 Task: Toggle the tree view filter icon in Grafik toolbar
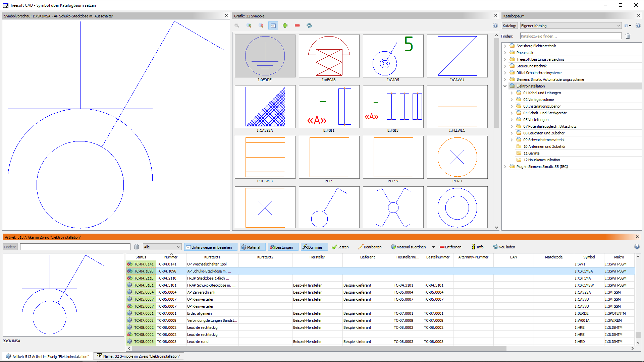pos(273,25)
